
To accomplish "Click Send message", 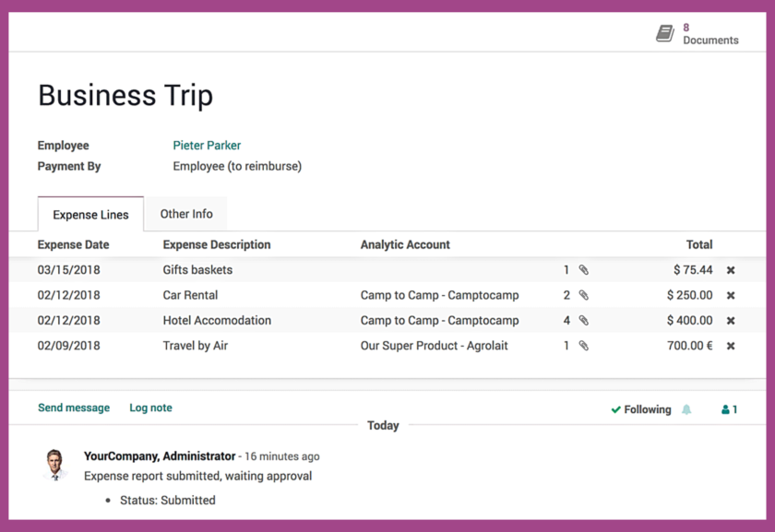I will click(x=74, y=407).
